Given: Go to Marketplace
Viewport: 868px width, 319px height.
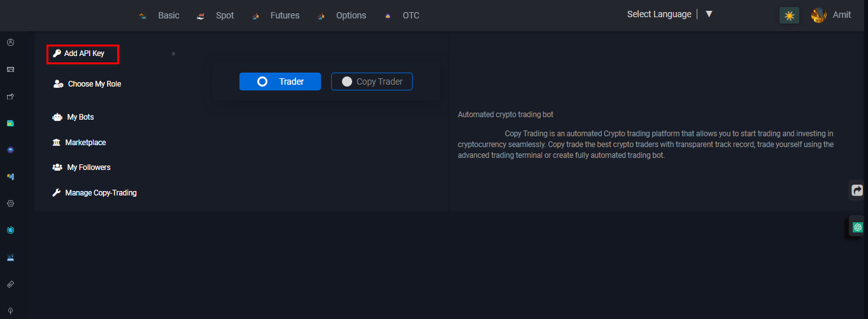Looking at the screenshot, I should 79,143.
